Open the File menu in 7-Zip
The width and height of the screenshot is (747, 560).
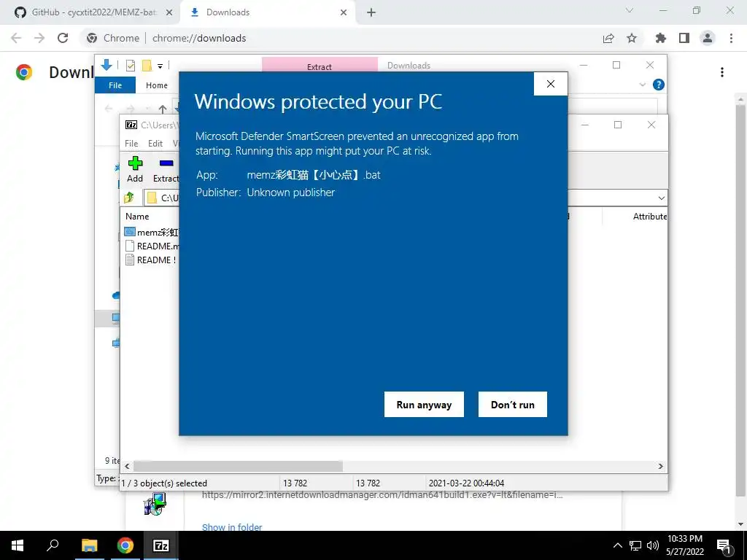[x=131, y=144]
